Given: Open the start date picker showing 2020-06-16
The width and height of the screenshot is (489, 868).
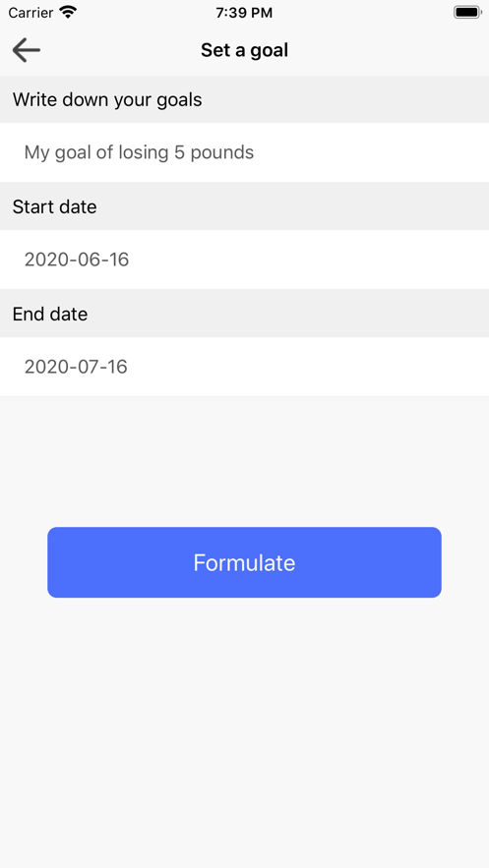Looking at the screenshot, I should 244,260.
